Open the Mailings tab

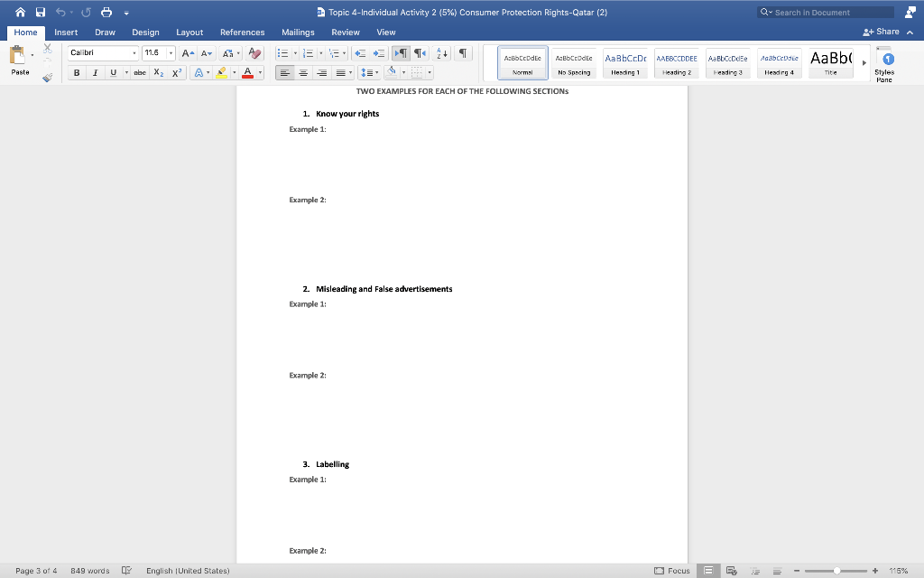click(x=298, y=33)
